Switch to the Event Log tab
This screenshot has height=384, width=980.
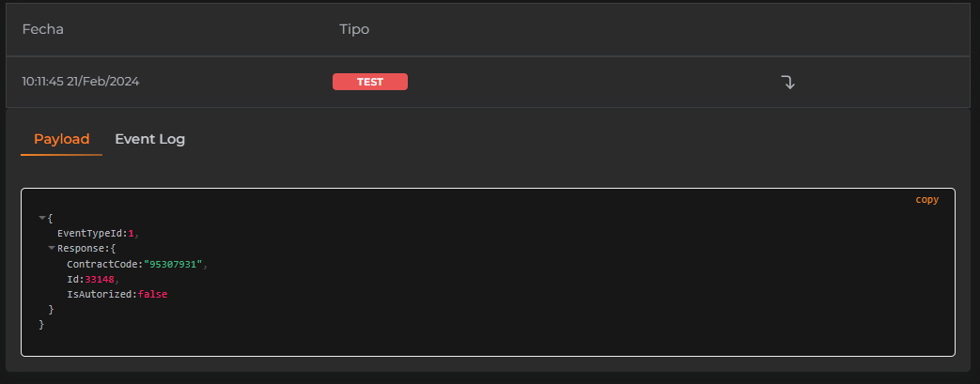[149, 139]
